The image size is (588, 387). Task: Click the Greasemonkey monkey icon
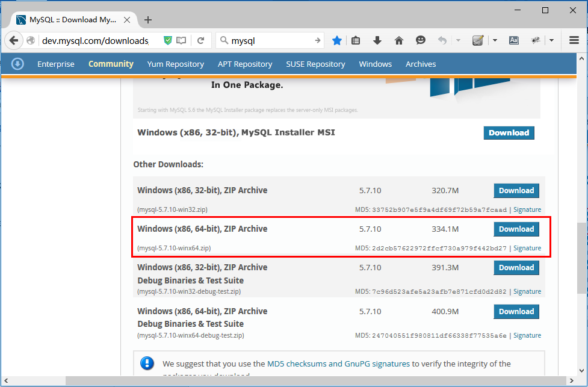pos(536,40)
